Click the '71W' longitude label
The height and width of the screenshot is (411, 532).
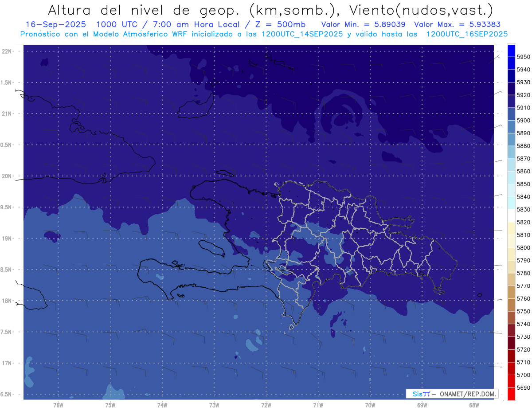[318, 405]
